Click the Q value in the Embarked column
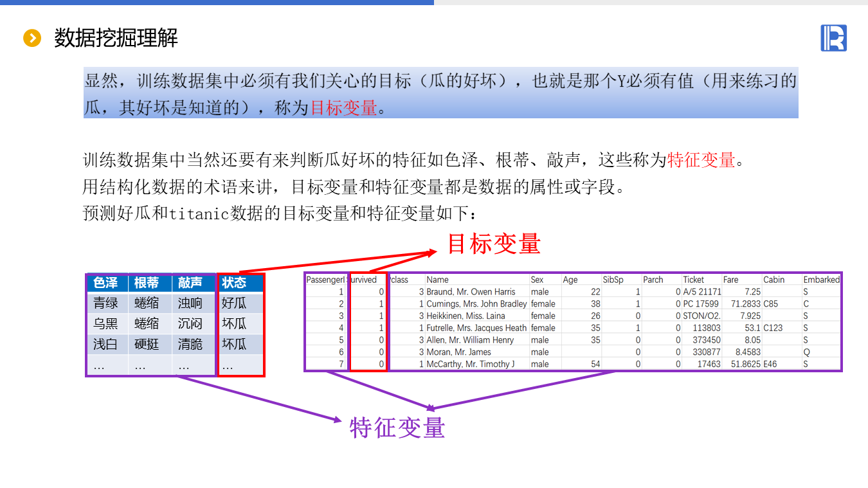The image size is (868, 488). tap(806, 352)
